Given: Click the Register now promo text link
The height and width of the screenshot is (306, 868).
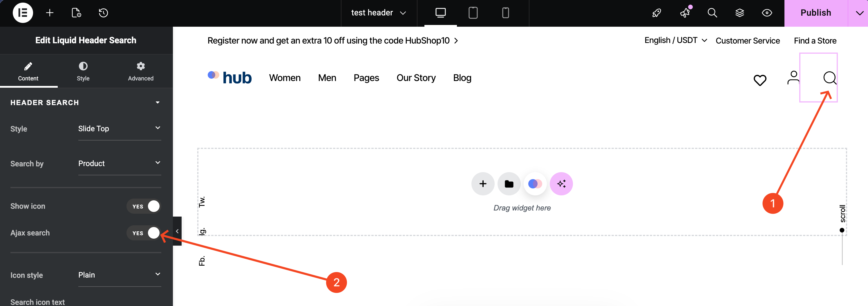Looking at the screenshot, I should click(x=328, y=40).
